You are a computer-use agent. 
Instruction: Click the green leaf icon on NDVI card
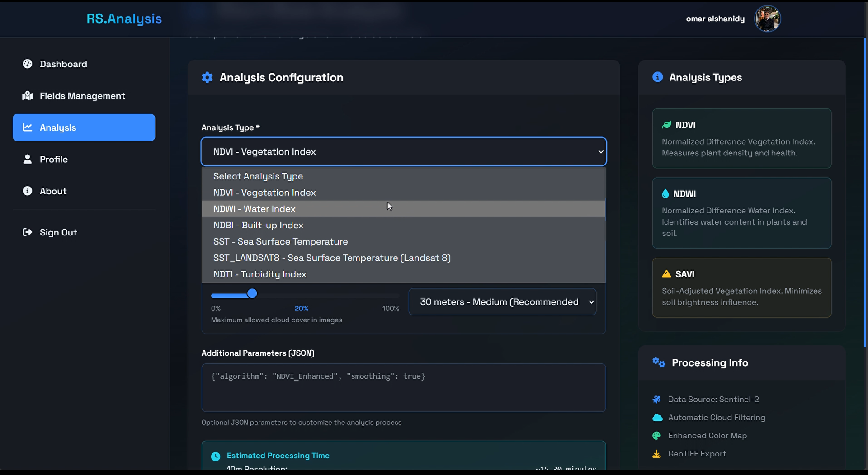(667, 125)
